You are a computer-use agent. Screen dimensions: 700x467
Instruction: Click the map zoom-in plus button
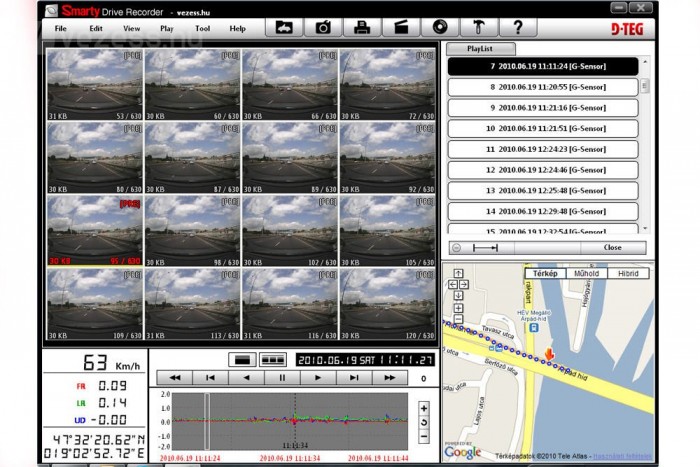[457, 310]
